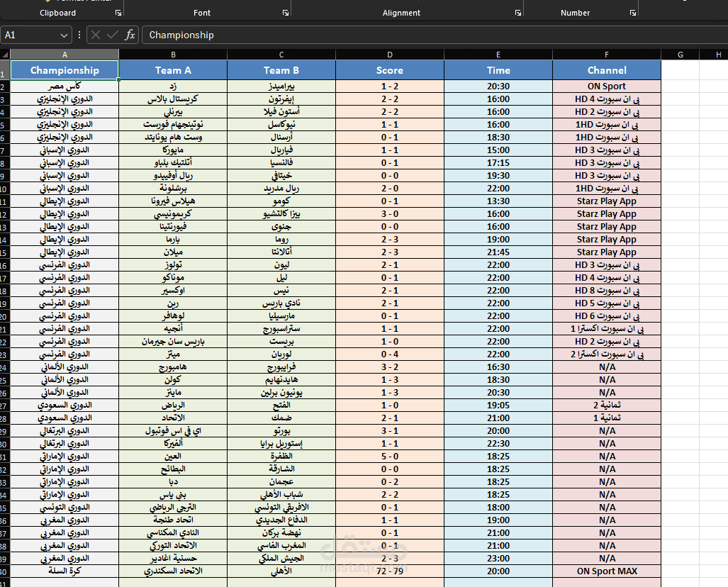This screenshot has width=728, height=587.
Task: Select row 10 header
Action: tap(5, 189)
